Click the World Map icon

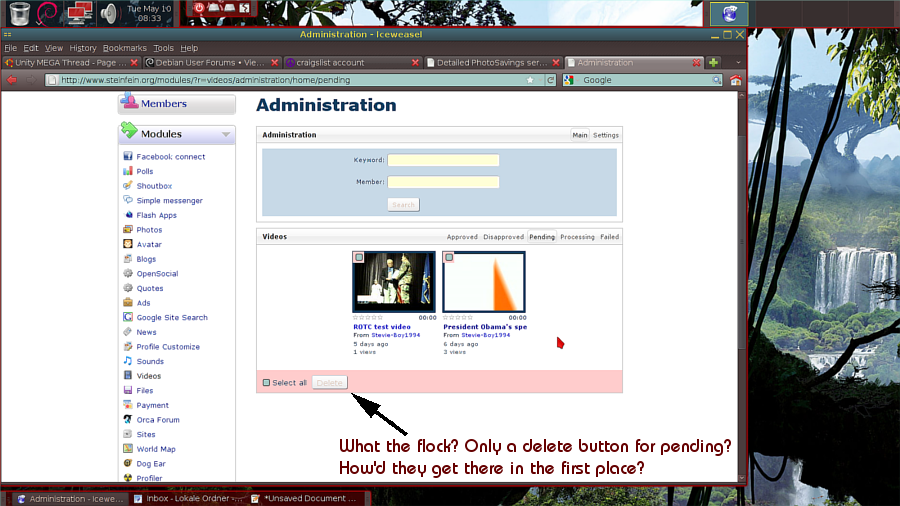point(127,449)
